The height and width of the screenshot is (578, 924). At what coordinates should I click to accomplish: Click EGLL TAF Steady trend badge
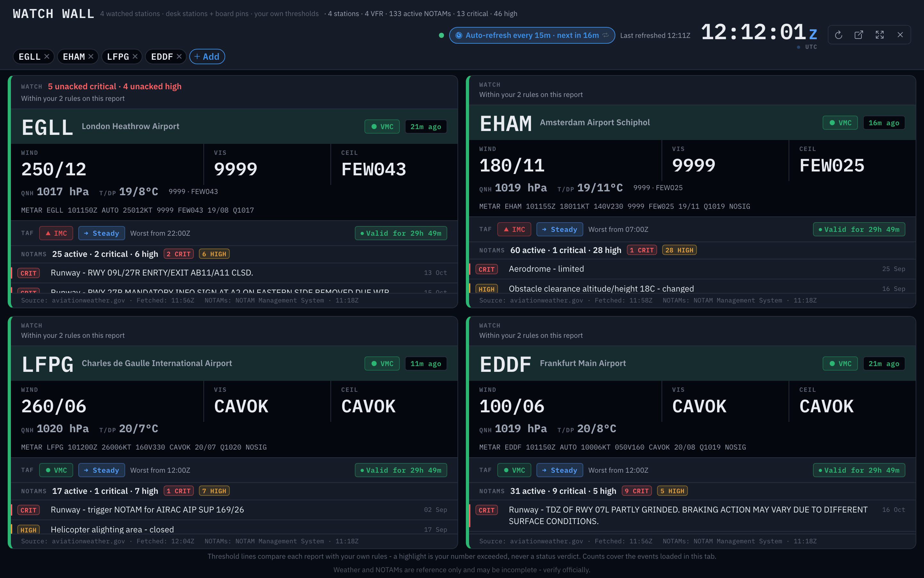coord(102,233)
